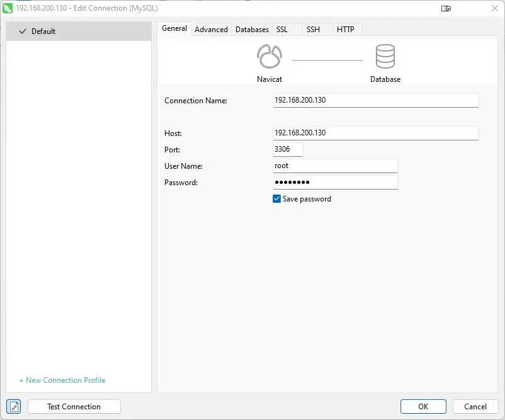Click the User Name field with root
The width and height of the screenshot is (505, 420).
click(335, 166)
